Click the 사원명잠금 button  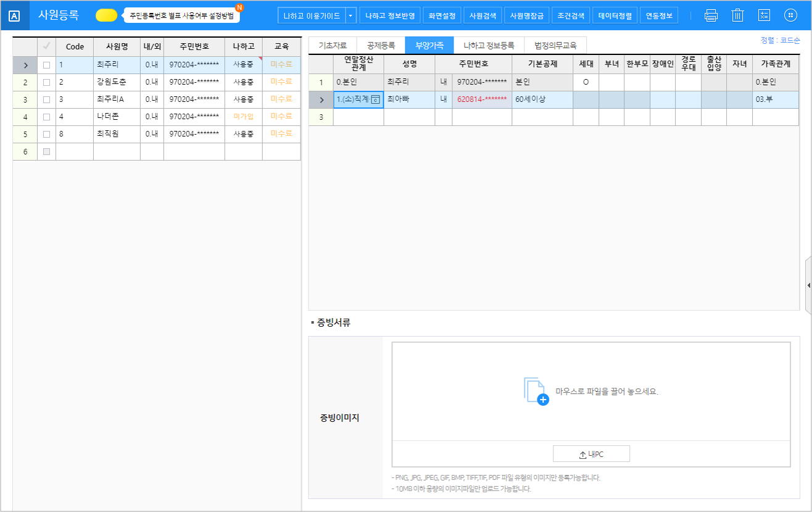(526, 15)
